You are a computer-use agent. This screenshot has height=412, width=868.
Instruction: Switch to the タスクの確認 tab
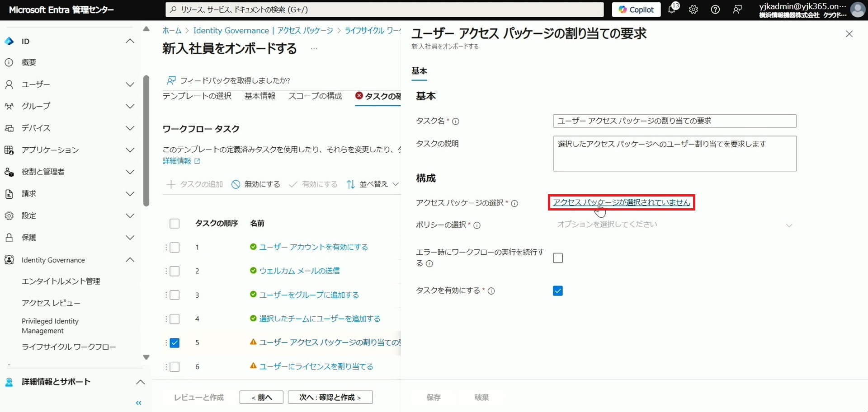click(378, 96)
